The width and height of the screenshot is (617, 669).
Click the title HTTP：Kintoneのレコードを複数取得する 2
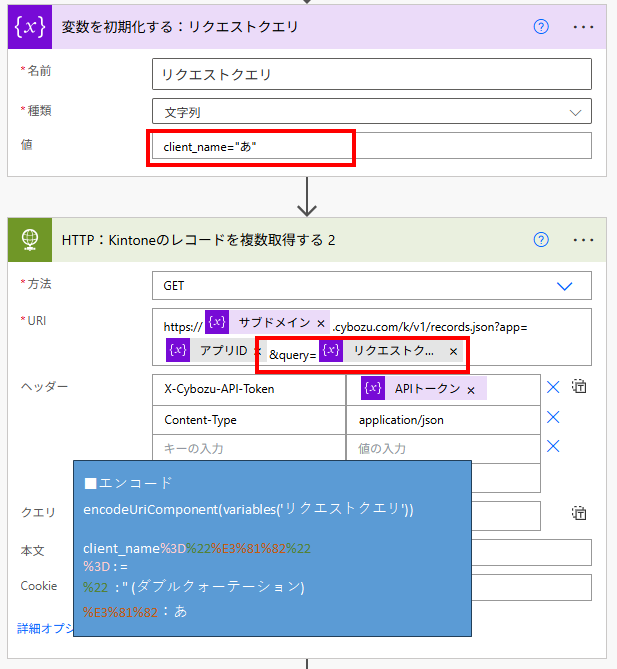[x=198, y=240]
